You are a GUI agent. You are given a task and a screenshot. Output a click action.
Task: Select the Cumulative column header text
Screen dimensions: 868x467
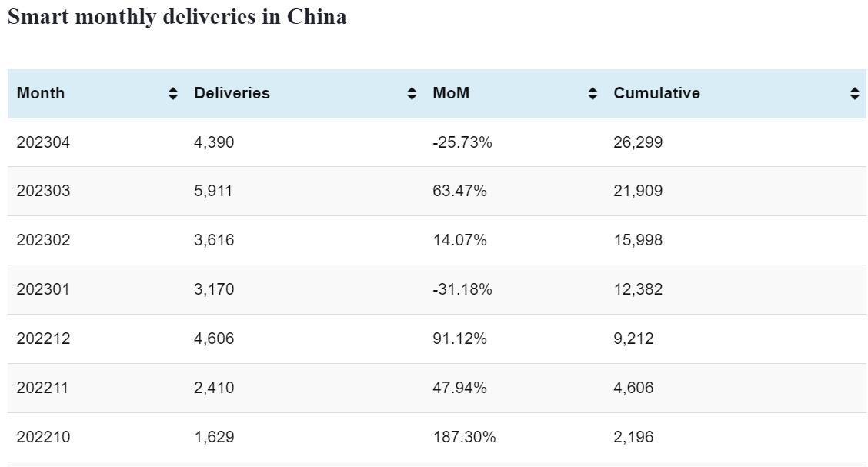click(x=656, y=93)
